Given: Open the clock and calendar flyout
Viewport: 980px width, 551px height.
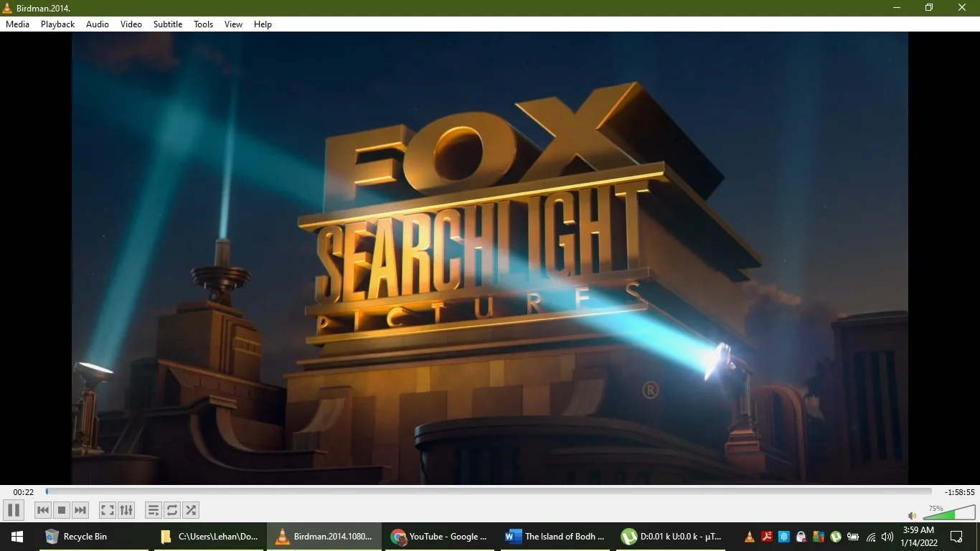Looking at the screenshot, I should coord(919,537).
